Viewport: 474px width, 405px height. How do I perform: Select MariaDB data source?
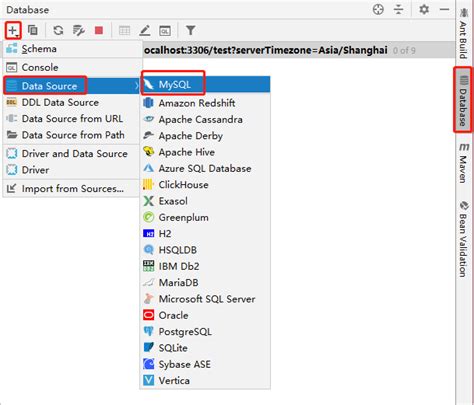pyautogui.click(x=205, y=283)
